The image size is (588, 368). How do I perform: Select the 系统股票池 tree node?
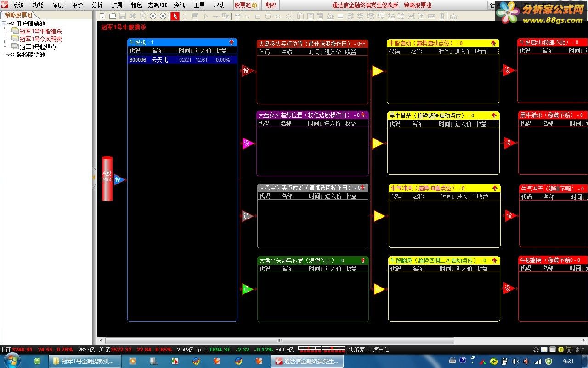click(x=30, y=55)
